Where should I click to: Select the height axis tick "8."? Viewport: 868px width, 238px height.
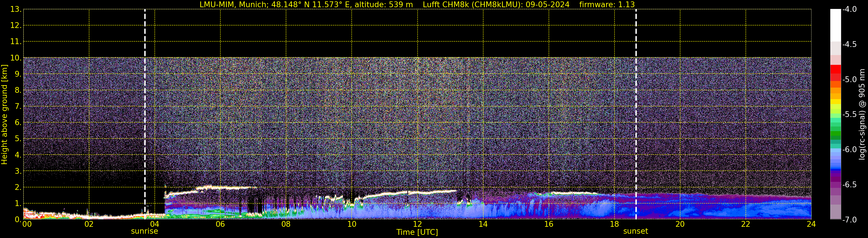click(18, 90)
